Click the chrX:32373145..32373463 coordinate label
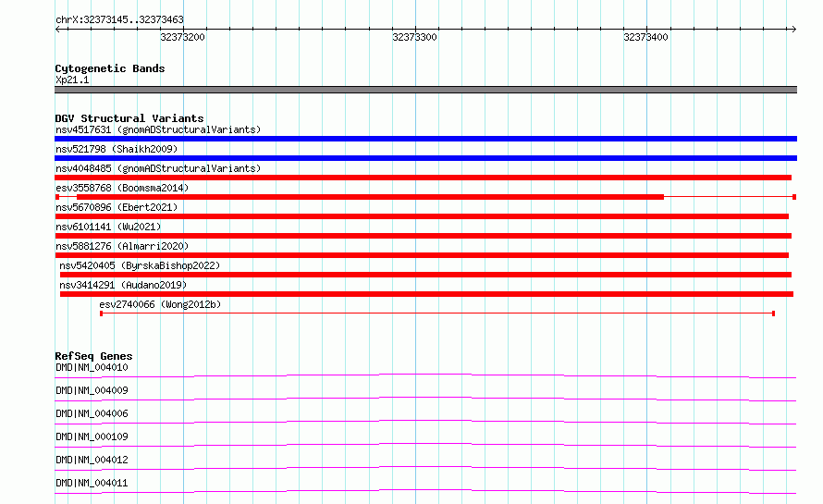Viewport: 823px width, 504px height. tap(119, 19)
